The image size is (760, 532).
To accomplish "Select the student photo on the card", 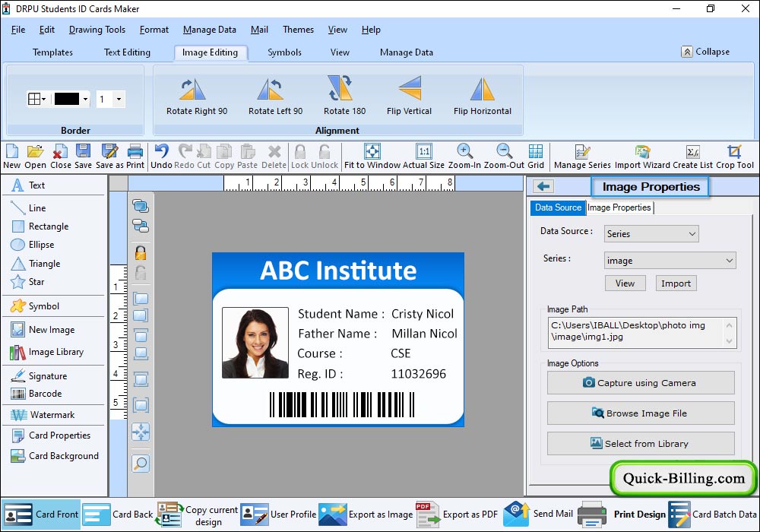I will [x=255, y=343].
